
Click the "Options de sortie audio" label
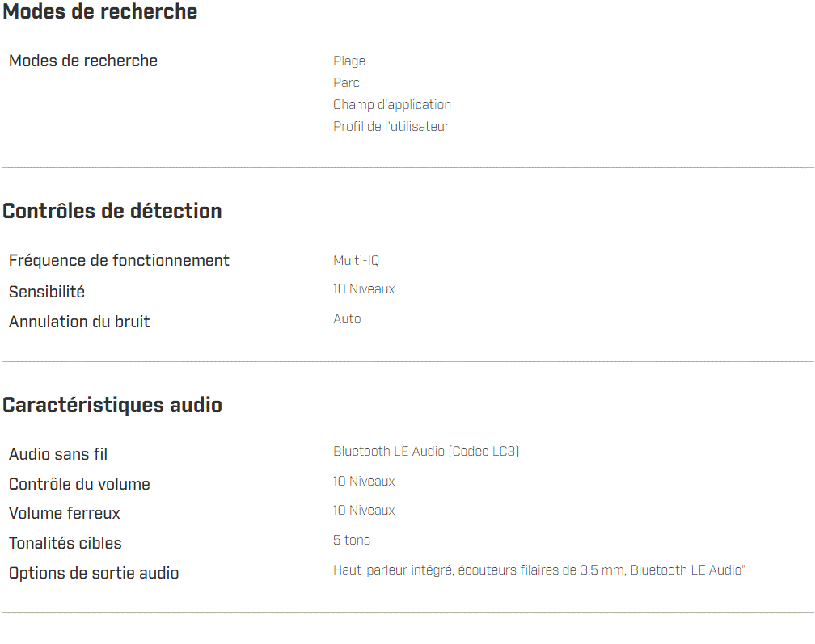click(x=94, y=574)
